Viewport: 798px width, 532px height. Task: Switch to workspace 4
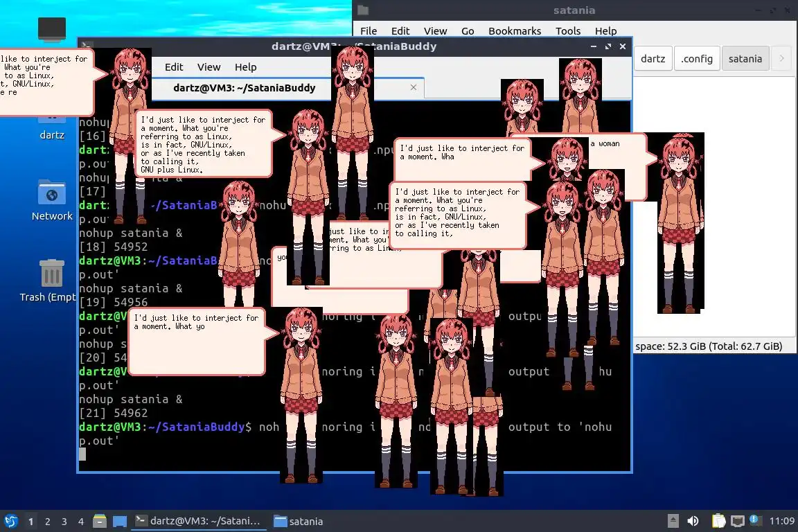point(81,522)
